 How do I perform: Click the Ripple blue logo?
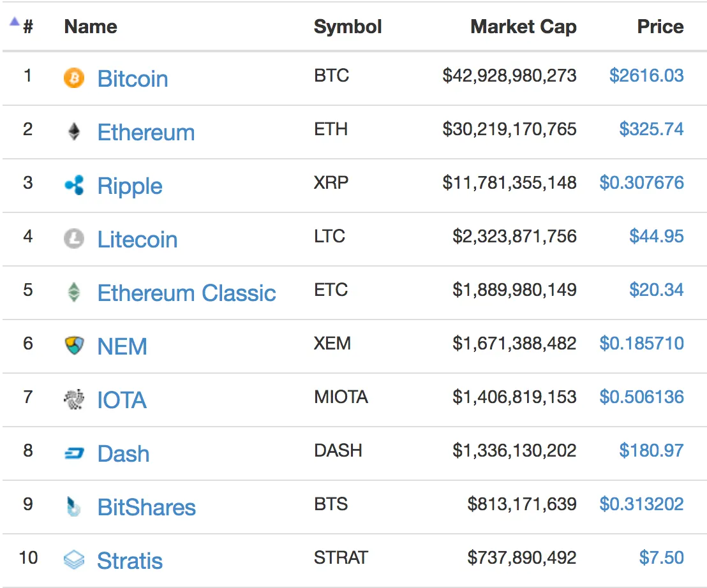pyautogui.click(x=74, y=185)
